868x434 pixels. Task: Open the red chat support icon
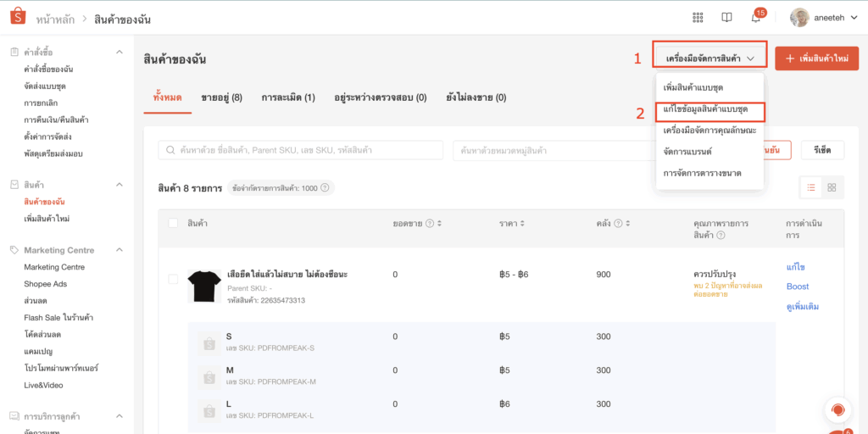[837, 410]
